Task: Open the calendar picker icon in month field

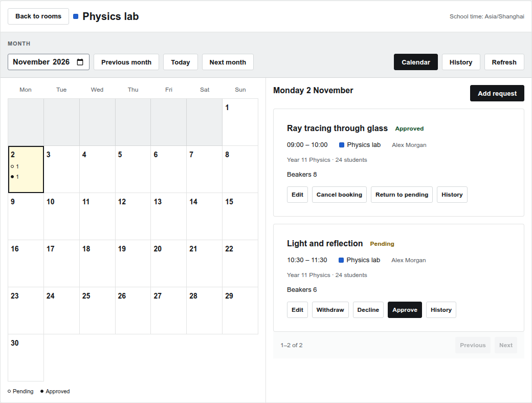Action: click(80, 62)
